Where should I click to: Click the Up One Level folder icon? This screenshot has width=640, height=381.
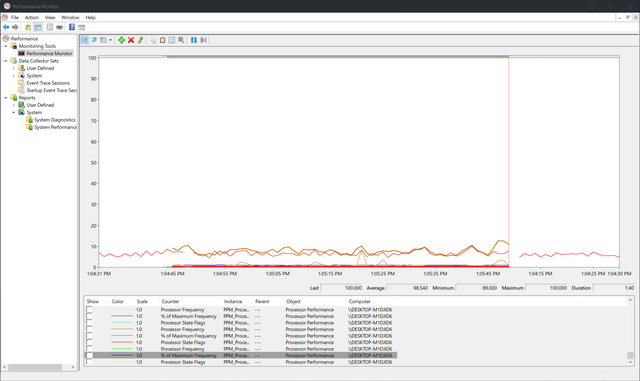click(x=28, y=27)
